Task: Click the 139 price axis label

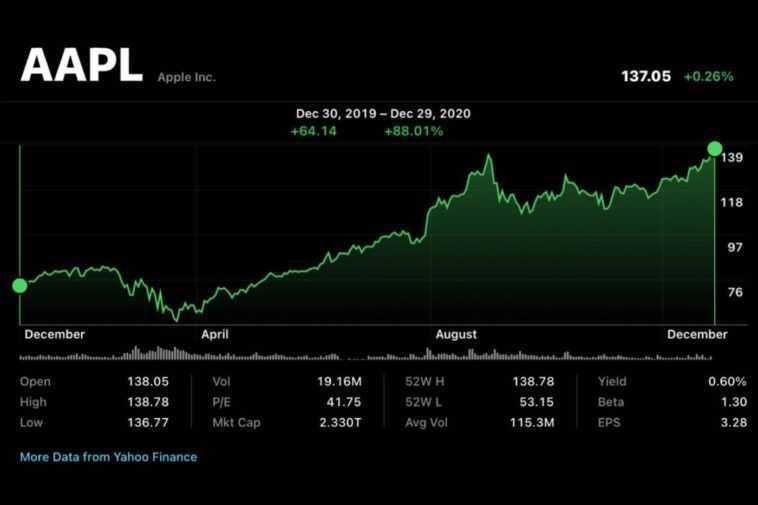Action: tap(732, 158)
